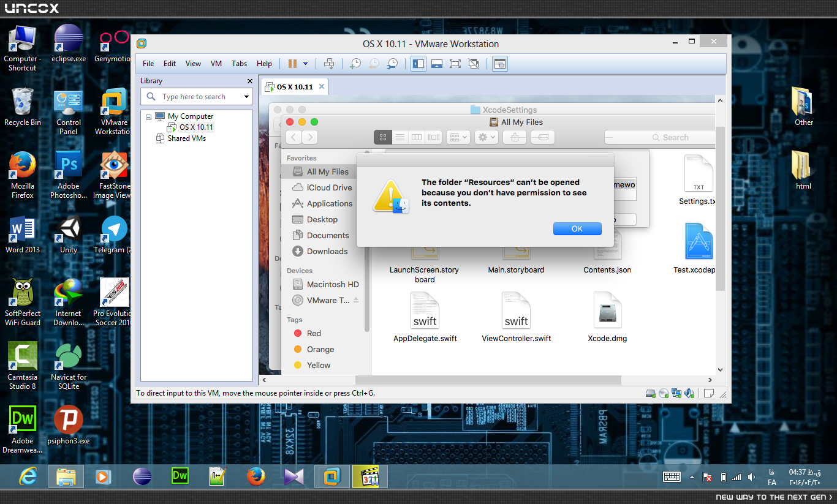Enter full screen mode in VMware

coord(455,64)
